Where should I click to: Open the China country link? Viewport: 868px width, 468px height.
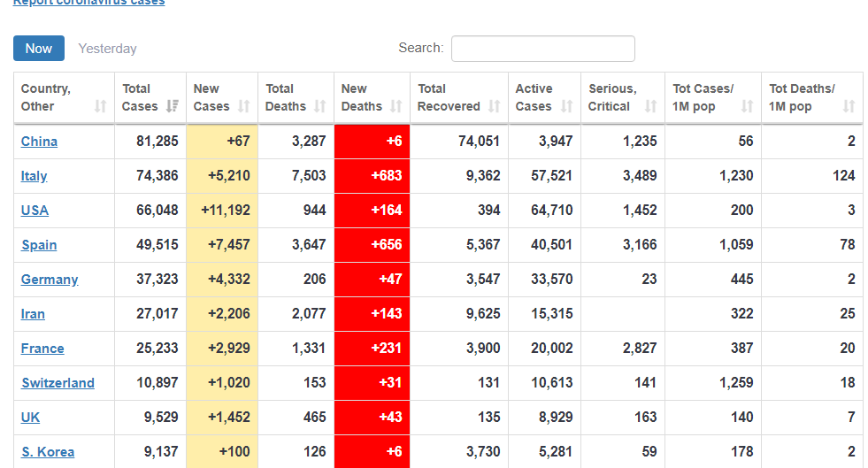point(39,142)
